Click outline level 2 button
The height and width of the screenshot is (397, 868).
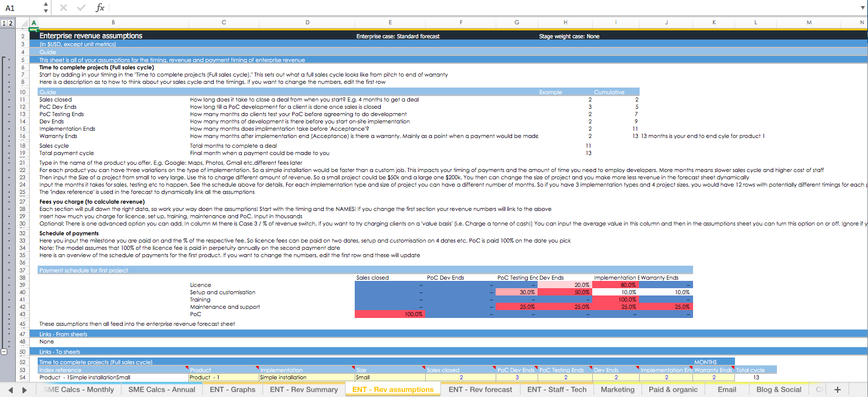[x=10, y=23]
